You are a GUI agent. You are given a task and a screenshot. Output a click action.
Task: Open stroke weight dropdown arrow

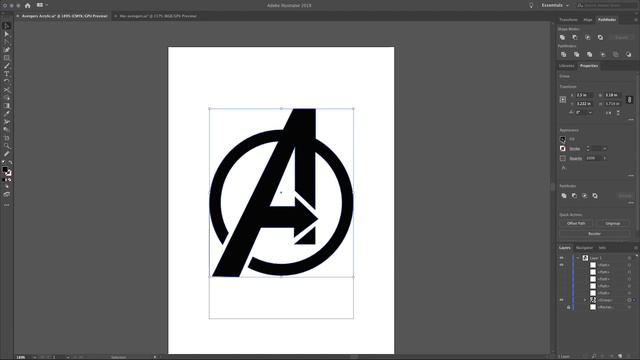click(x=605, y=149)
